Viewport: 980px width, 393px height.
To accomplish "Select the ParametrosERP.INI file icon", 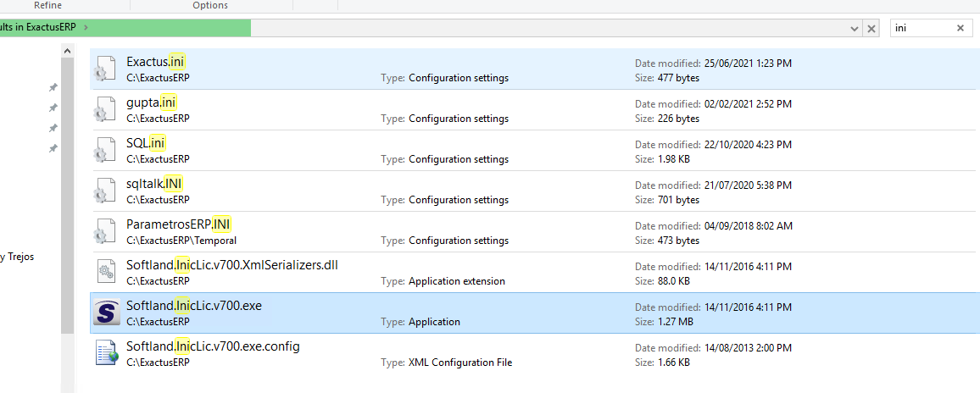I will tap(104, 232).
